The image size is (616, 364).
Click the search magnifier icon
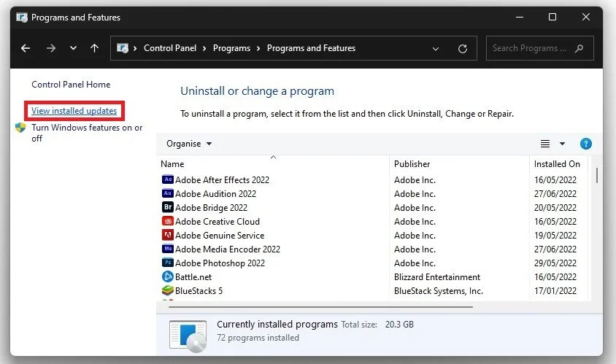[x=579, y=48]
